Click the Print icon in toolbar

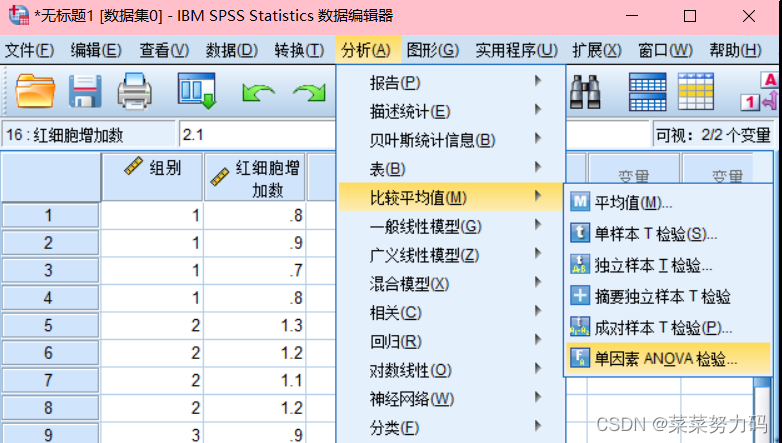click(x=135, y=93)
